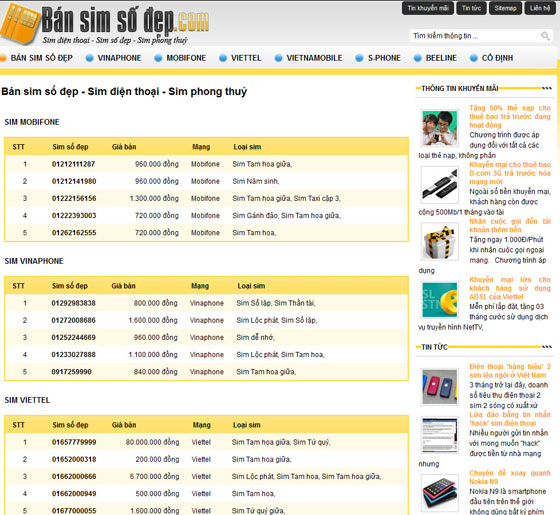This screenshot has width=560, height=515.
Task: Open the hack sim news thumbnail
Action: tap(440, 435)
